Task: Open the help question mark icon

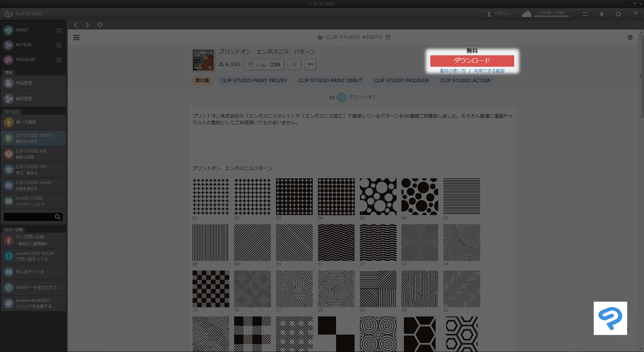Action: point(635,14)
